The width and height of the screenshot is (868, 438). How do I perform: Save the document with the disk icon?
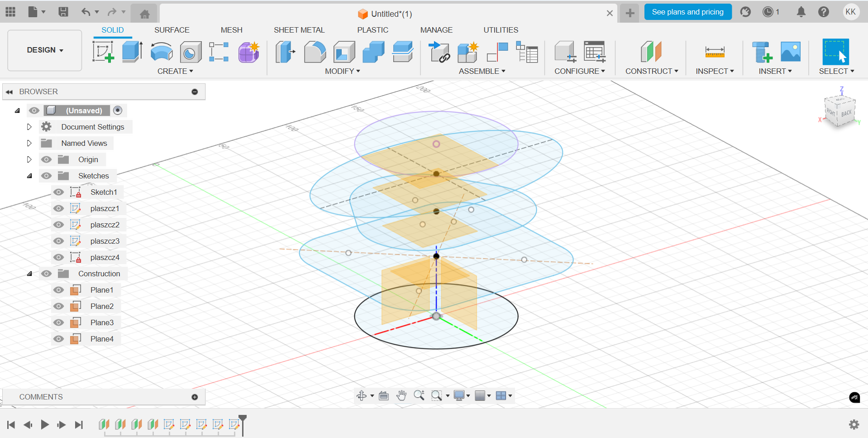coord(63,12)
